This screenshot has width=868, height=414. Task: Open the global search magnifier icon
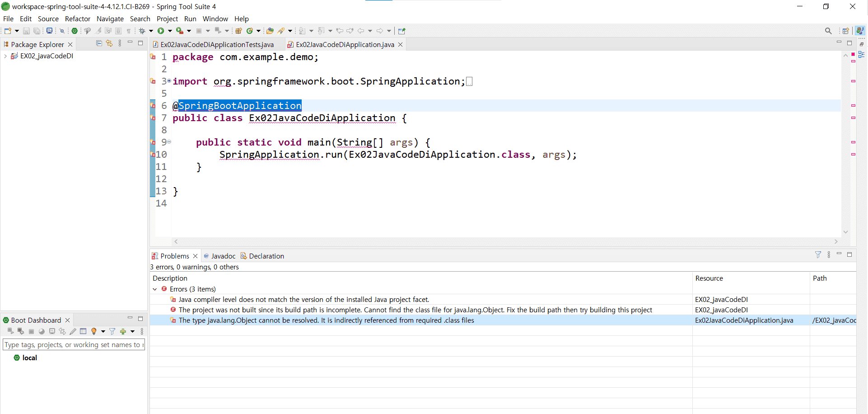pyautogui.click(x=828, y=31)
